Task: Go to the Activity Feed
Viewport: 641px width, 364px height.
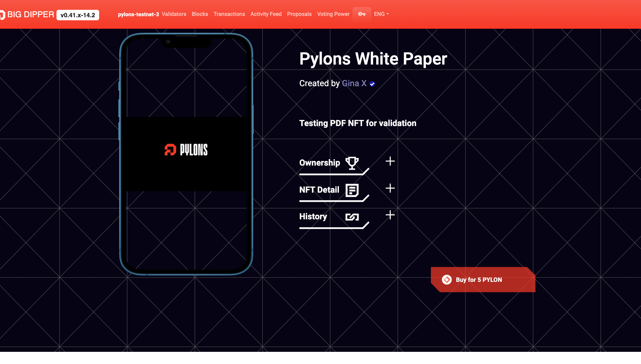Action: coord(266,14)
